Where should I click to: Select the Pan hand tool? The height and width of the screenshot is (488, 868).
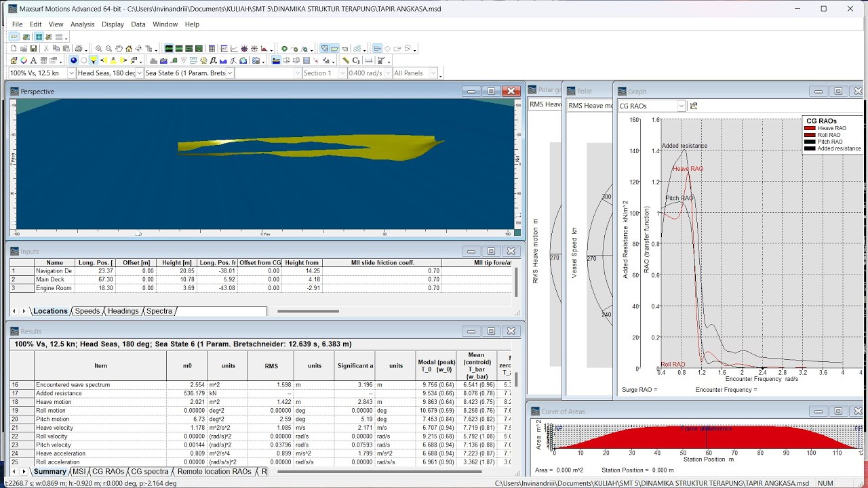(119, 49)
